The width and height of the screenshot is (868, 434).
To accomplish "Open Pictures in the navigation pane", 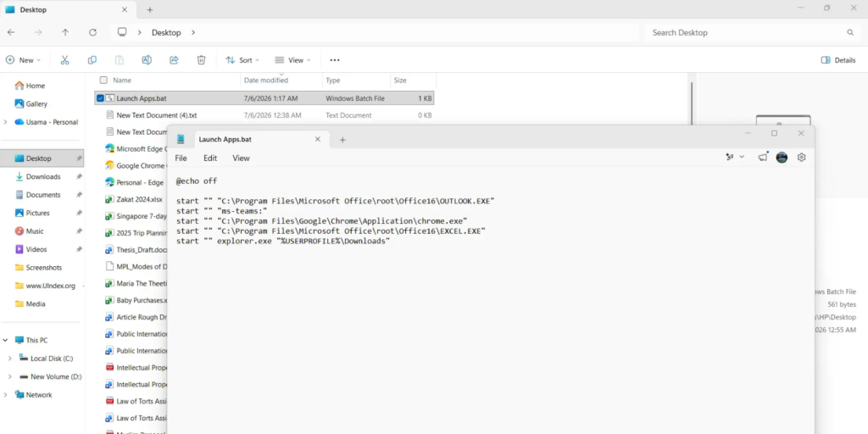I will 37,213.
